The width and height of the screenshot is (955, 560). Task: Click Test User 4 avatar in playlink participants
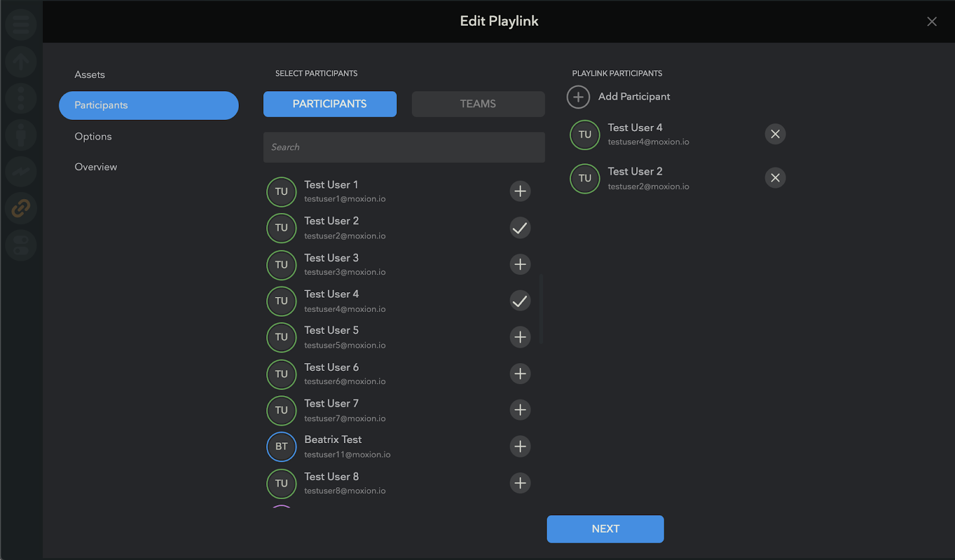(585, 135)
